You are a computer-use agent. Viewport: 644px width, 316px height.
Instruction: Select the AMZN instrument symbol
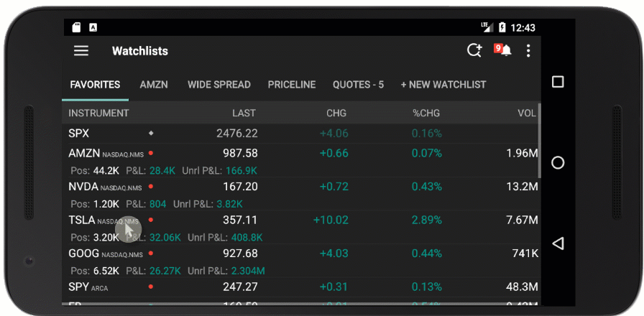point(84,154)
